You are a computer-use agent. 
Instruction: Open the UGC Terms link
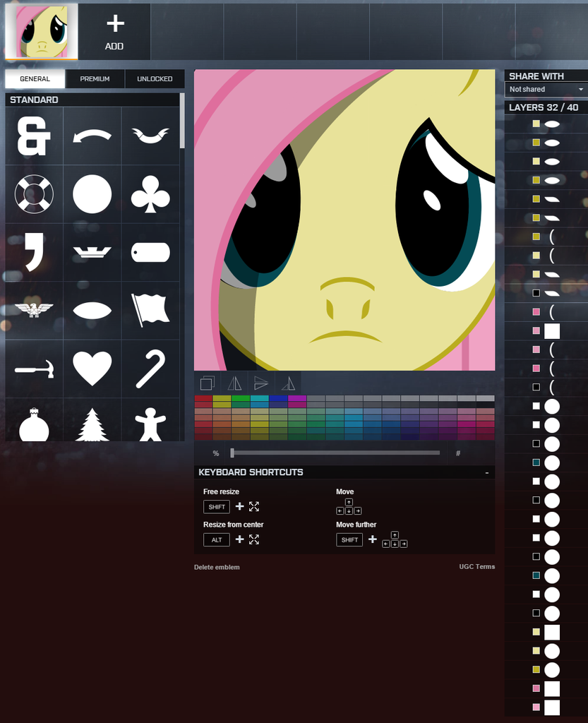(x=476, y=566)
